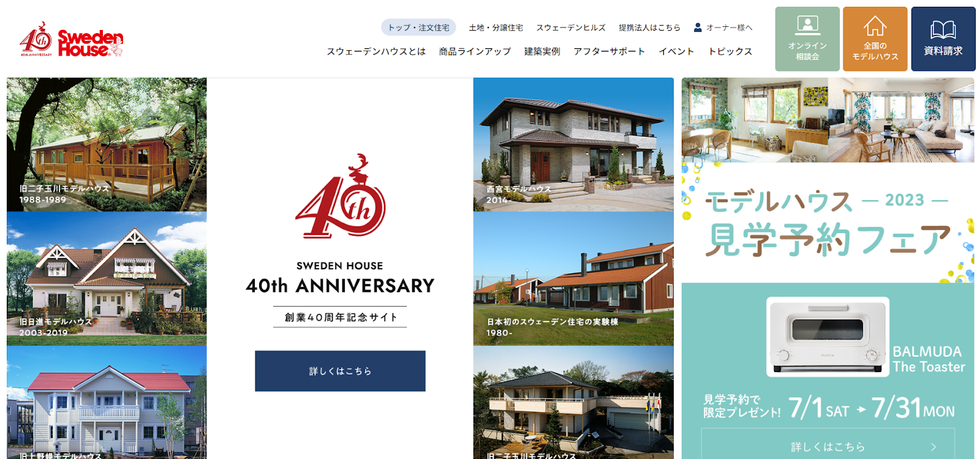Screen dimensions: 980x459
Task: Click the arrow beside 詳しくはこちら in fair banner
Action: click(933, 447)
